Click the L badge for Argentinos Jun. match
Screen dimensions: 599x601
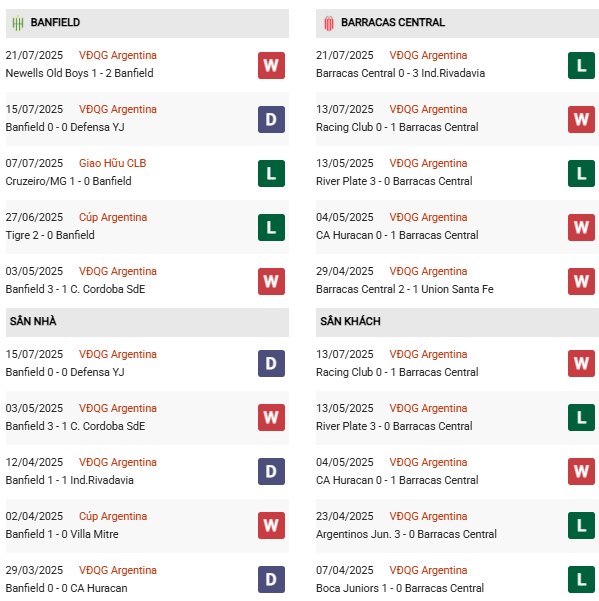point(581,525)
